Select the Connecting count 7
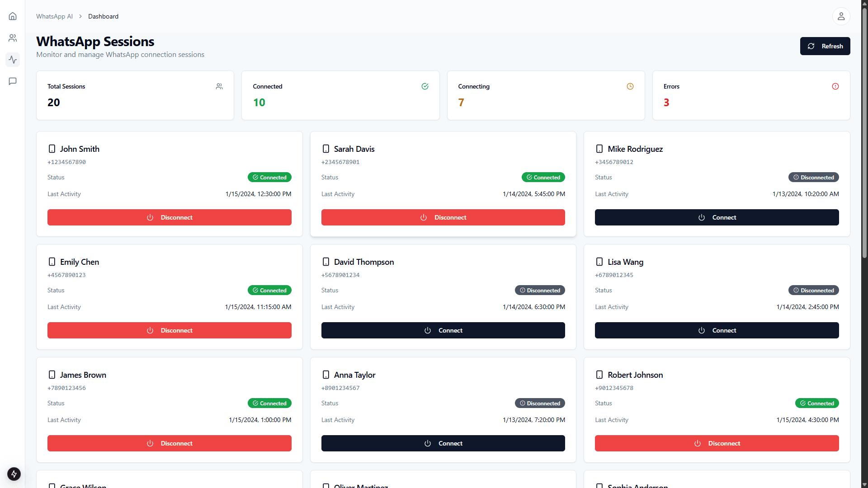Screen dimensions: 868x488 [461, 103]
